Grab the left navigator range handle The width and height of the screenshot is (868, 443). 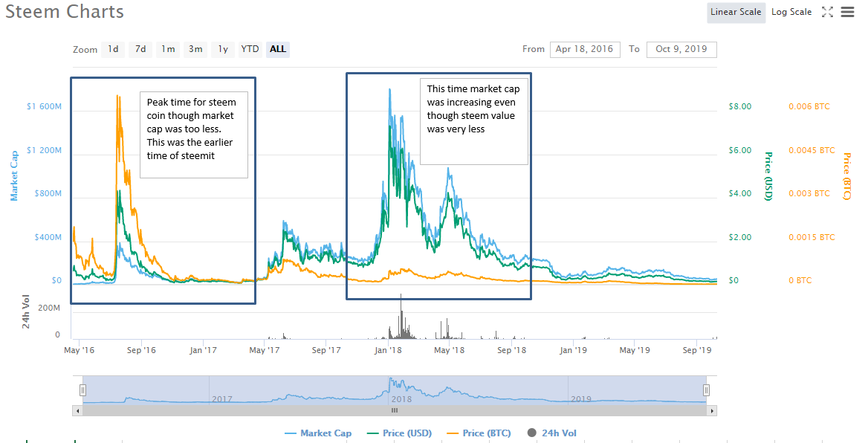pyautogui.click(x=83, y=389)
